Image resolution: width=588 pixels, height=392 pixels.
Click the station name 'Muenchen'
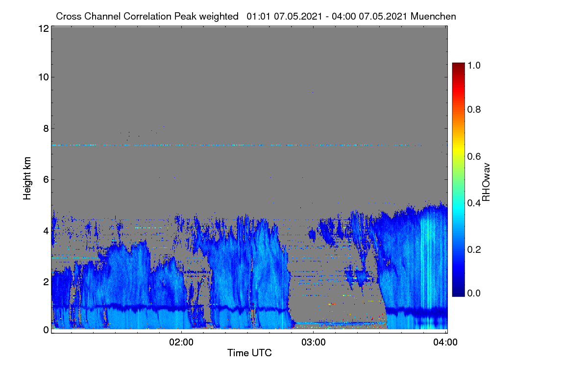[x=433, y=16]
